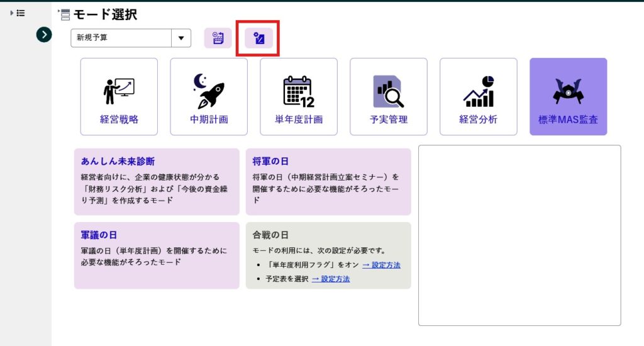The width and height of the screenshot is (644, 346).
Task: Open the 経営分析 chart tile
Action: 478,97
